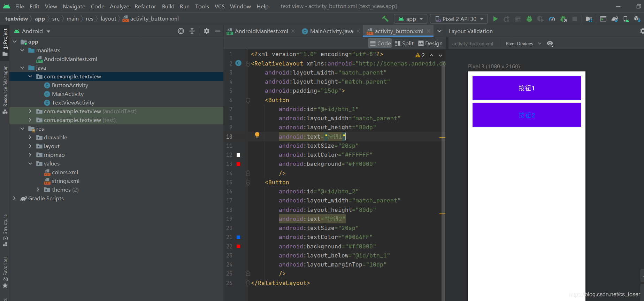The width and height of the screenshot is (644, 301).
Task: Go to the next highlighted warning arrow
Action: pos(440,55)
